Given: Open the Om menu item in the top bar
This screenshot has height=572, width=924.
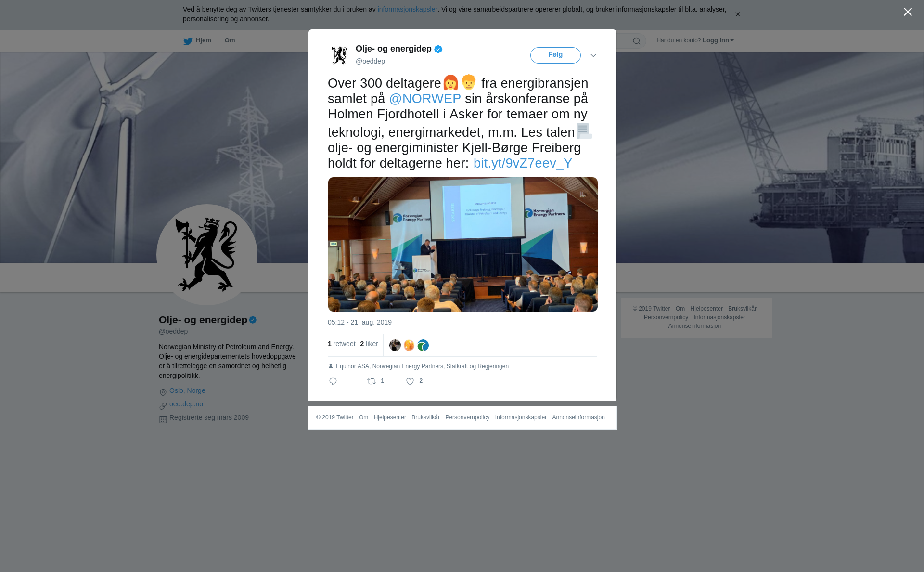Looking at the screenshot, I should click(230, 40).
